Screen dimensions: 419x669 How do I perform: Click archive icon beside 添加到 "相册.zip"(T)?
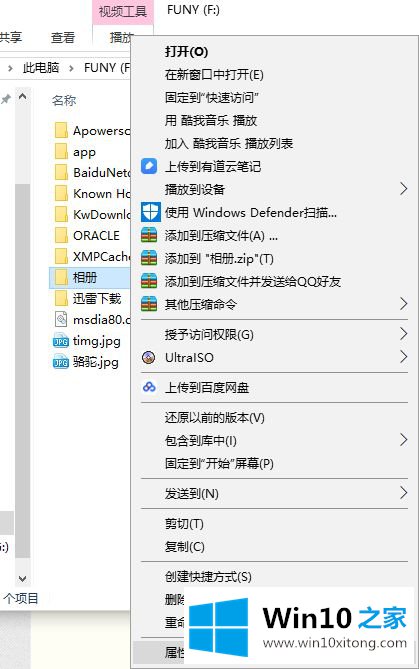coord(149,258)
